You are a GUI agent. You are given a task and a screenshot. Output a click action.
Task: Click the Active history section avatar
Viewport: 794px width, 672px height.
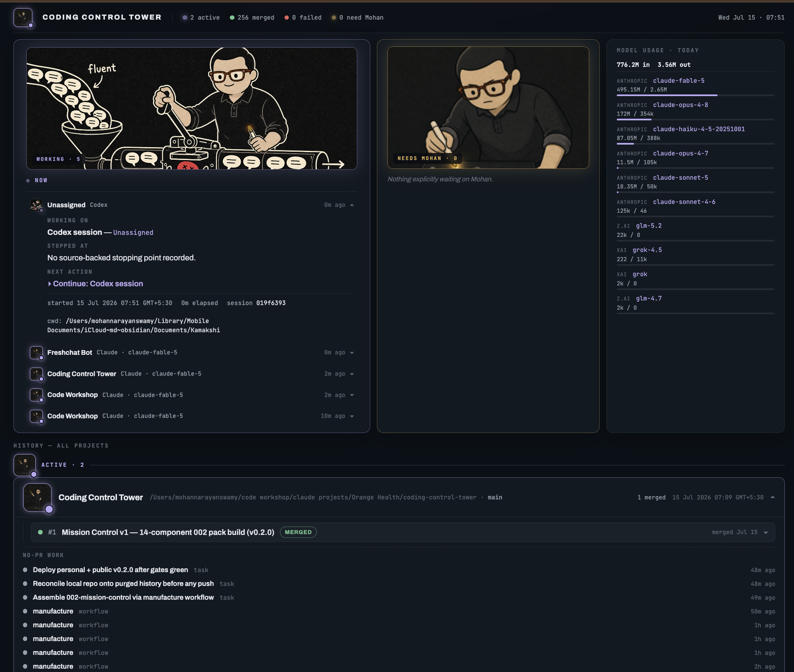(25, 465)
